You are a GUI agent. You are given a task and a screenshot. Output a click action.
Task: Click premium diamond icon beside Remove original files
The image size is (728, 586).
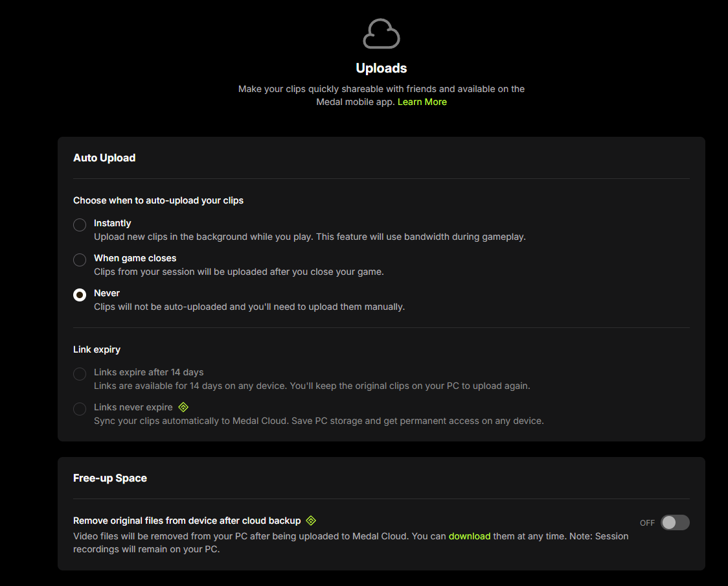coord(311,521)
